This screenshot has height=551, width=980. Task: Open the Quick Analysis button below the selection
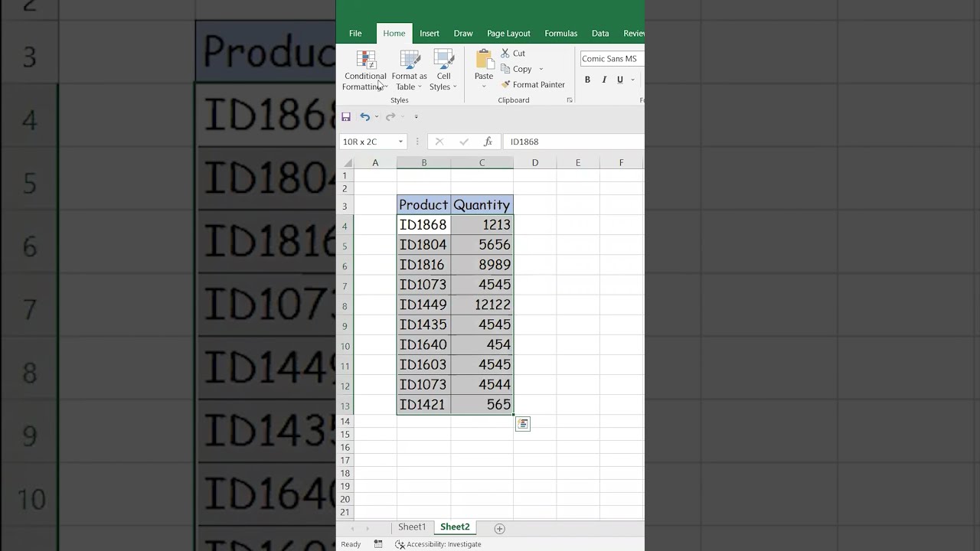pos(523,424)
